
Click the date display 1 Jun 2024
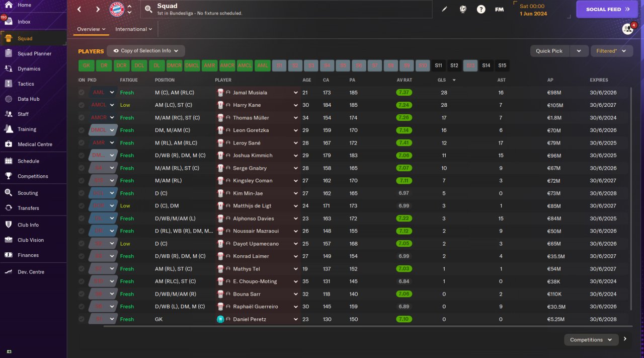pyautogui.click(x=533, y=14)
